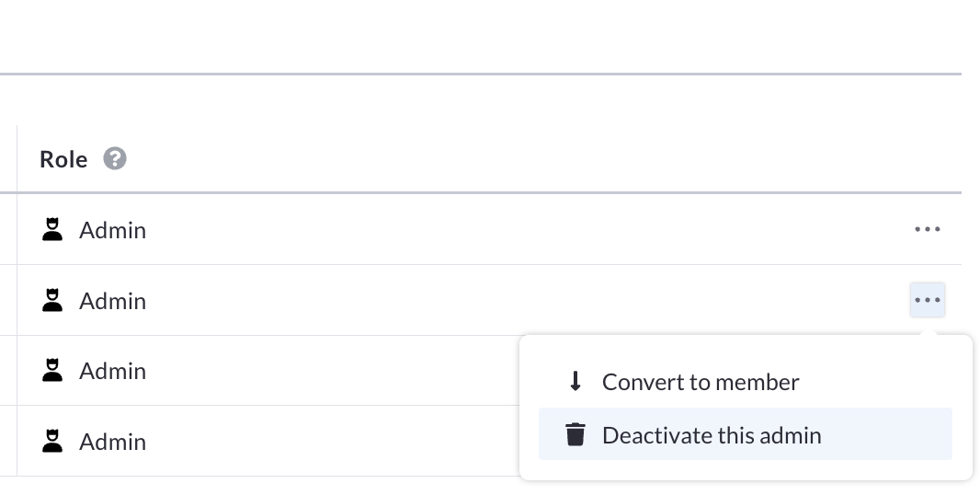980x495 pixels.
Task: Click the blank middle area of the second admin row
Action: coord(525,300)
